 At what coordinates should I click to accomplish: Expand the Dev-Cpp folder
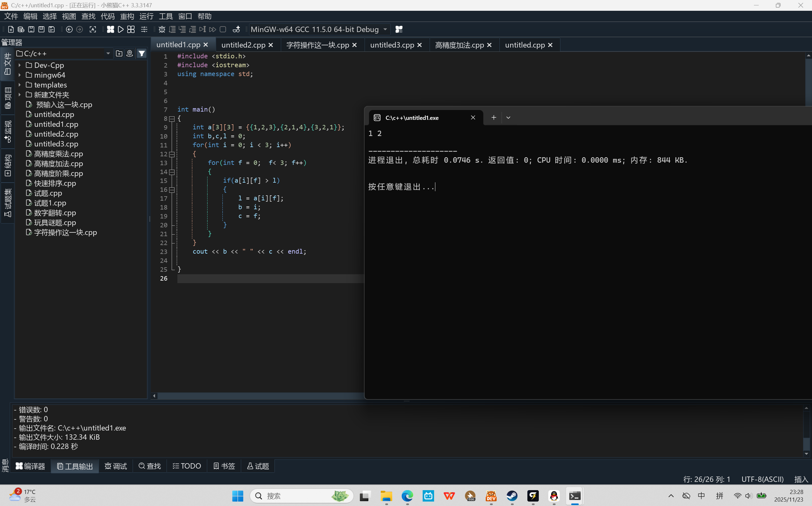pos(20,65)
